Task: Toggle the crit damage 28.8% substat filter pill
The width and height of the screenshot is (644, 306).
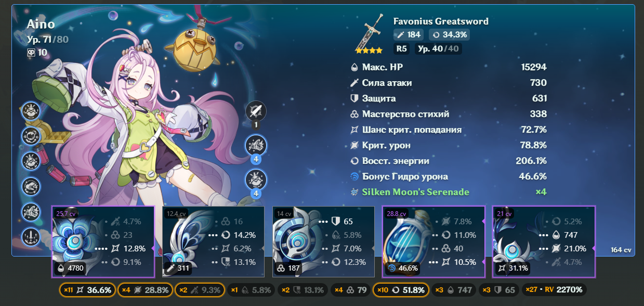Action: 145,290
